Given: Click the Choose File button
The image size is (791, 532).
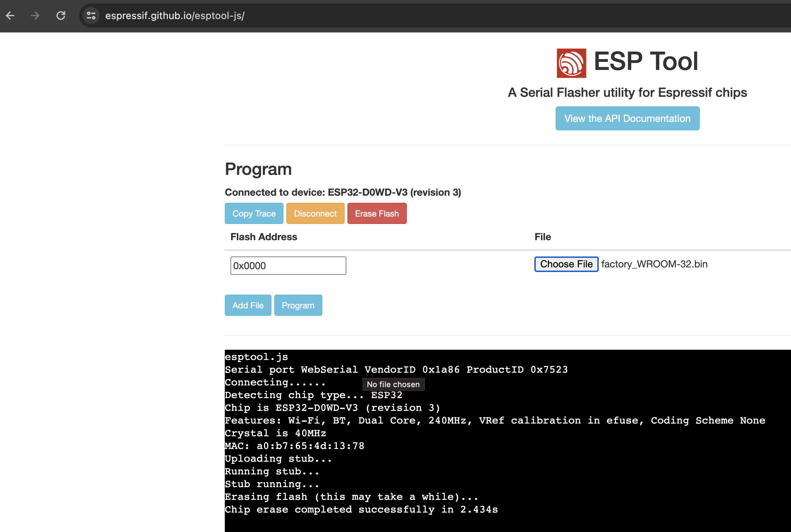Looking at the screenshot, I should tap(566, 264).
